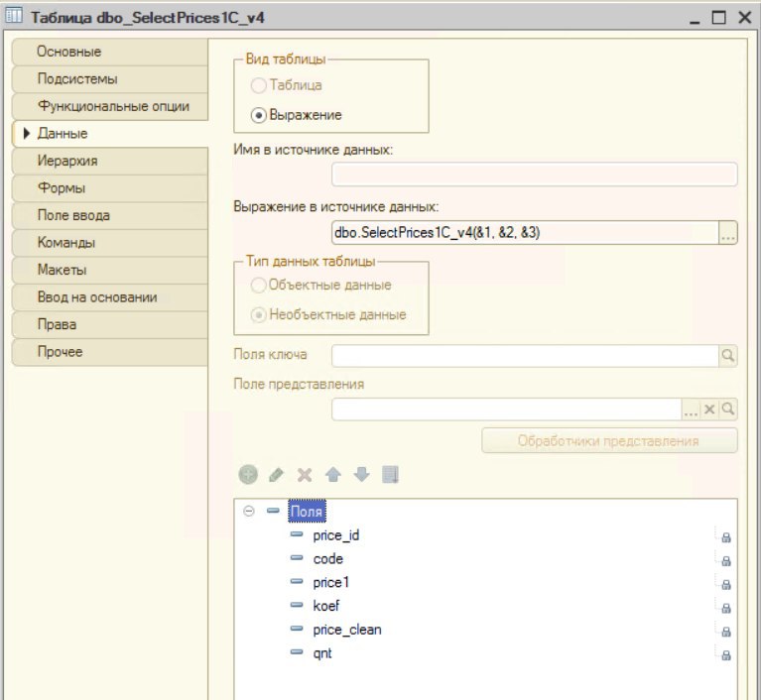The height and width of the screenshot is (700, 761).
Task: Select the Таблица radio button
Action: (258, 85)
